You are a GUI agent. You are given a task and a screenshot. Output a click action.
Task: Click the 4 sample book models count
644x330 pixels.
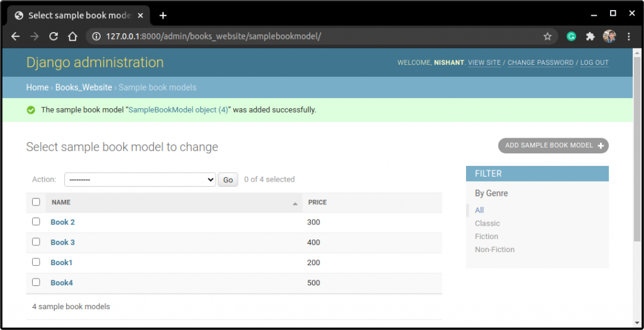point(71,307)
